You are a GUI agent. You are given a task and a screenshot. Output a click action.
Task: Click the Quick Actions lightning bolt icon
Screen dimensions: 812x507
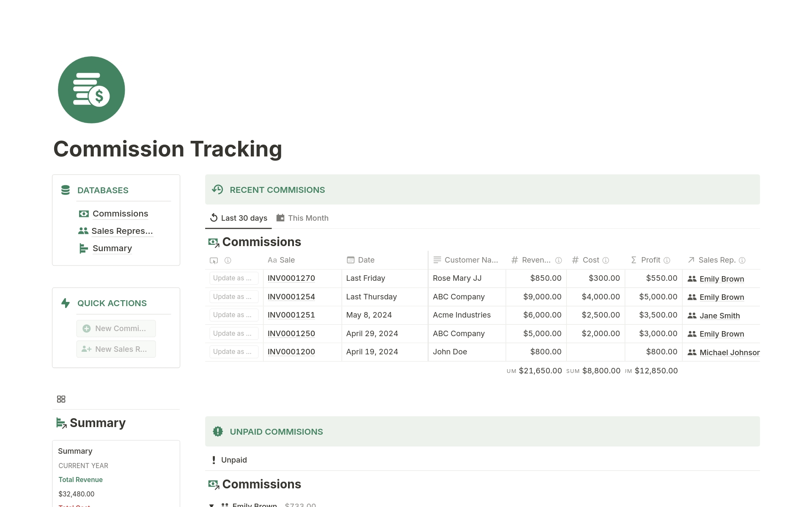[x=65, y=302]
